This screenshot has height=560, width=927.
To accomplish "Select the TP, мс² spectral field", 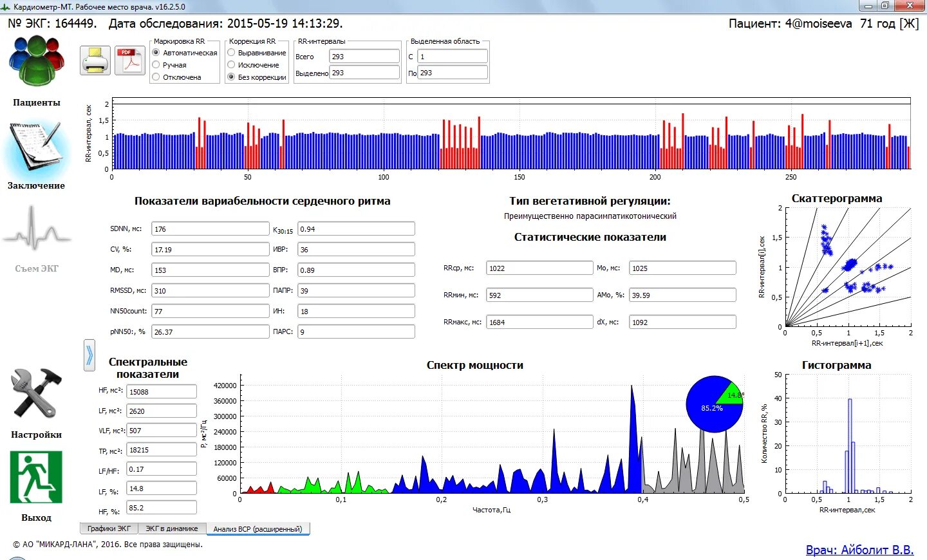I will 162,450.
